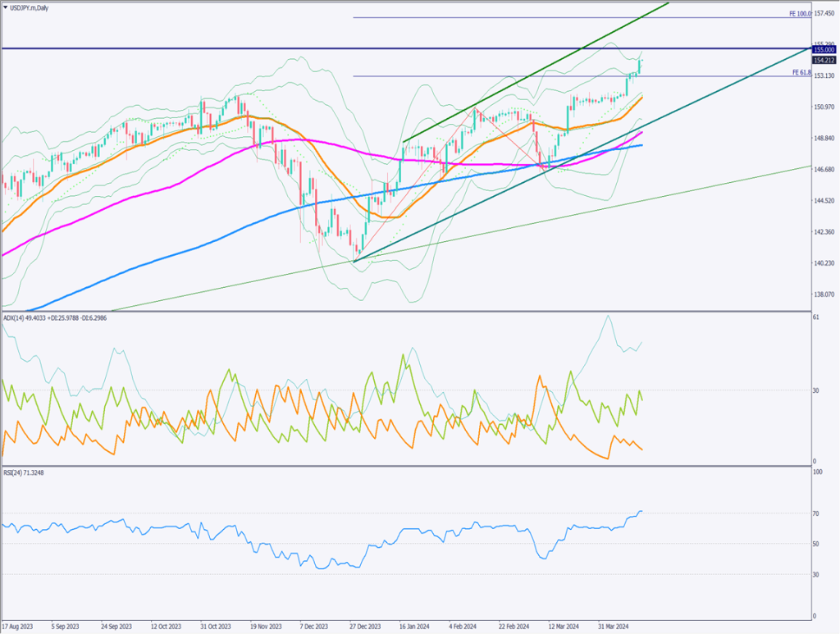
Task: Select the 155.000 horizontal line price tag
Action: 824,49
